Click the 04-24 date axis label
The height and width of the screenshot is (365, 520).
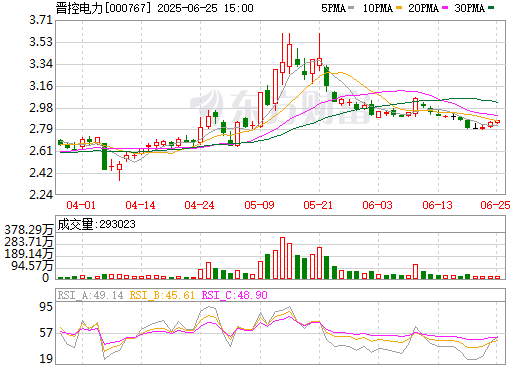tap(199, 205)
